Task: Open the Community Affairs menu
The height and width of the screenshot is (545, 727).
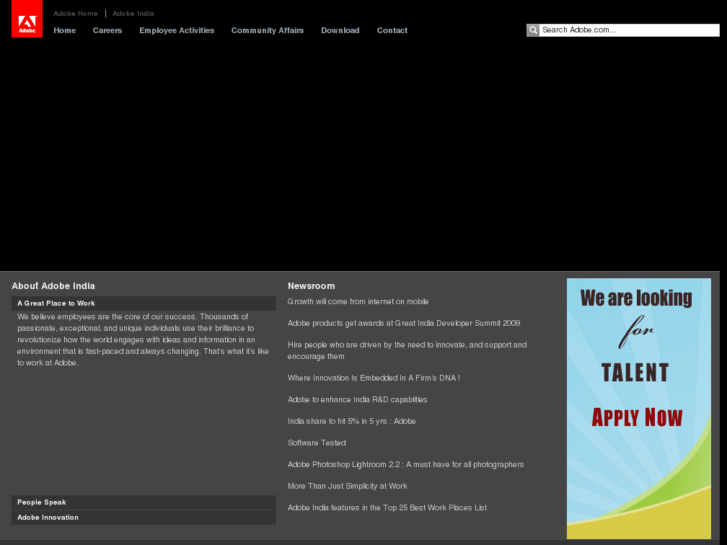Action: point(268,30)
